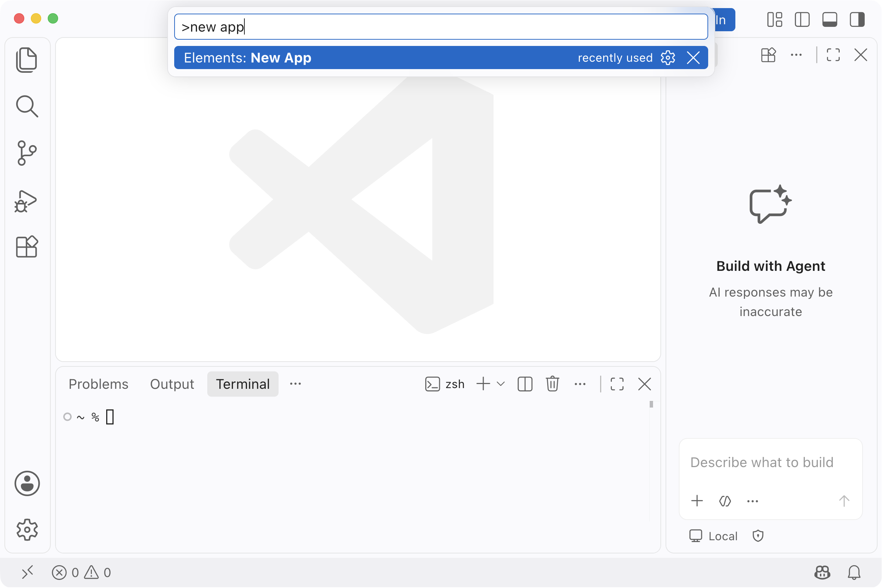Image resolution: width=882 pixels, height=588 pixels.
Task: Maximize the chat panel
Action: [x=833, y=55]
